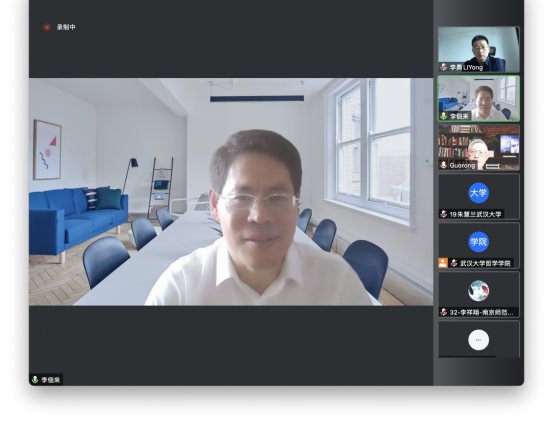Click the red recording indicator icon

click(x=47, y=27)
